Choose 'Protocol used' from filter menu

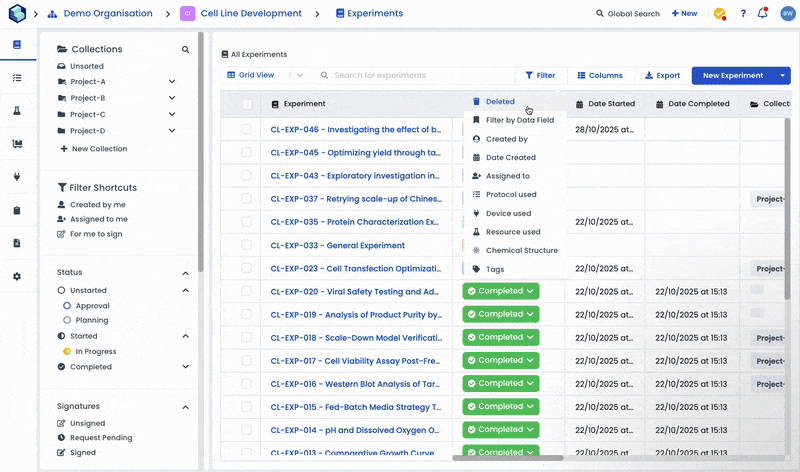tap(510, 195)
